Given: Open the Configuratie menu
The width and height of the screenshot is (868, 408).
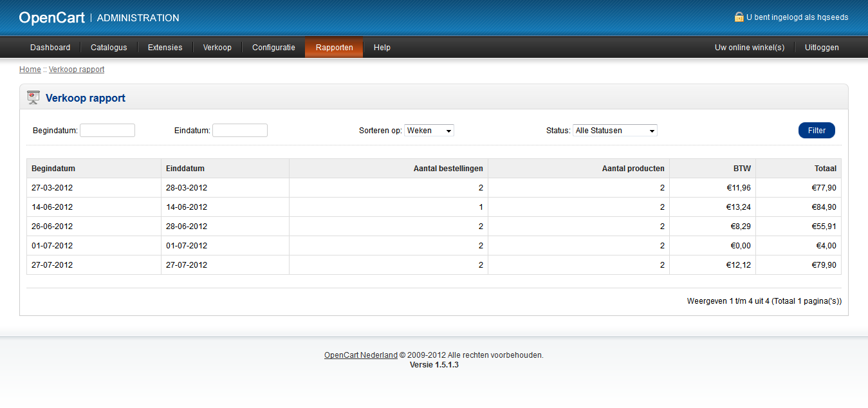Looking at the screenshot, I should click(273, 48).
